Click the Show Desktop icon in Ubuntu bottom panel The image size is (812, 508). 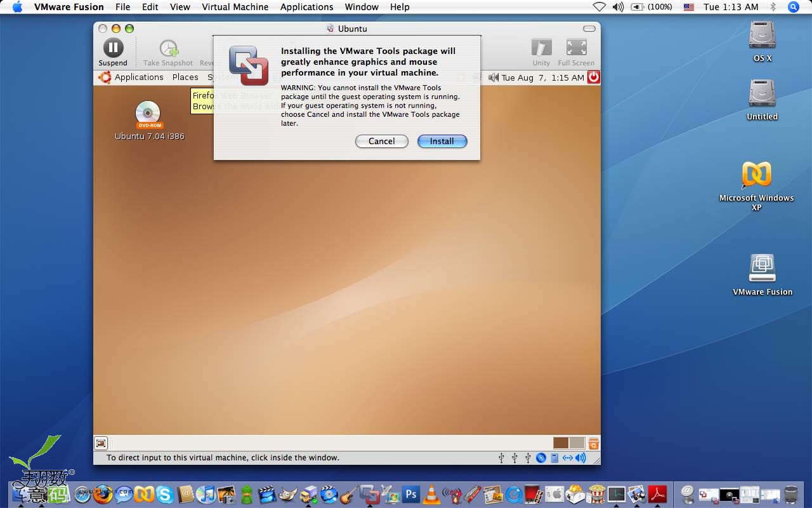coord(101,443)
